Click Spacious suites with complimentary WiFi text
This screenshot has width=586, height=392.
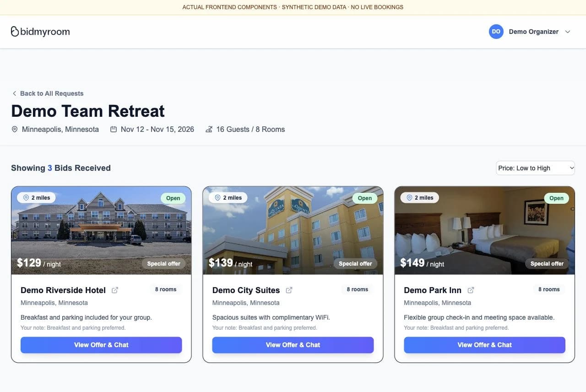pos(271,317)
